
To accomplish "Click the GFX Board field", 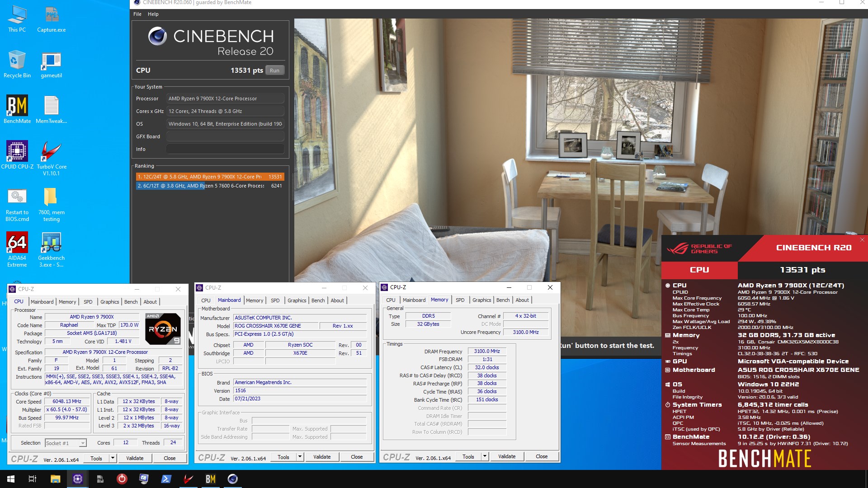I will click(225, 136).
